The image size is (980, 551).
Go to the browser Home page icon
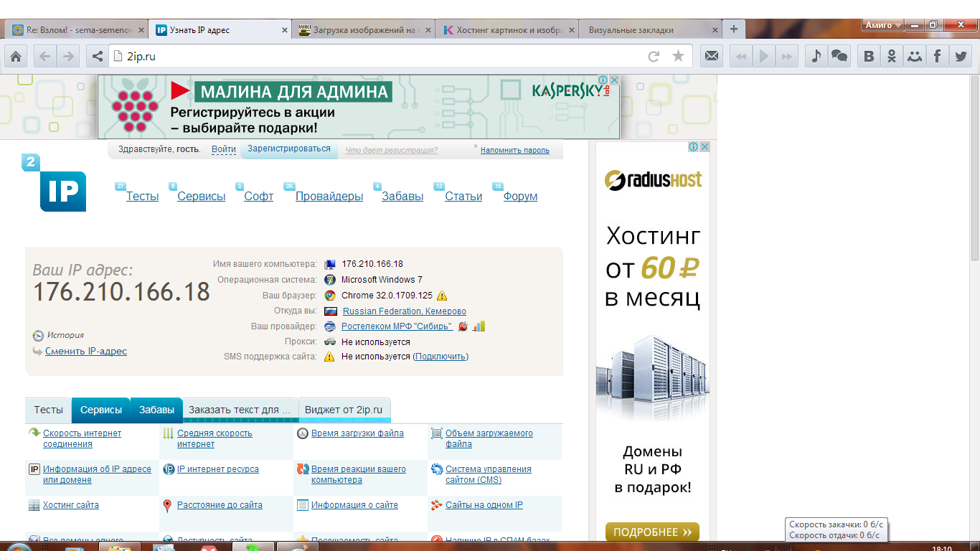tap(16, 56)
